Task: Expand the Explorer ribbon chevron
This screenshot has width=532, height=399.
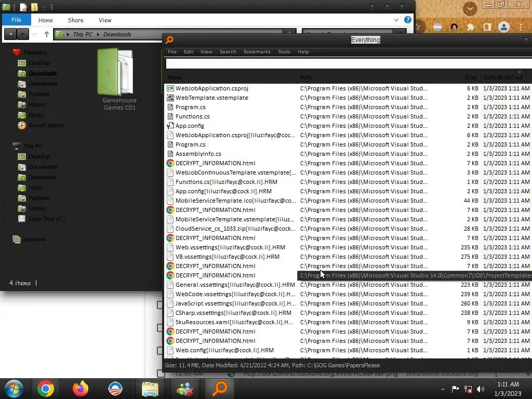Action: (x=396, y=20)
